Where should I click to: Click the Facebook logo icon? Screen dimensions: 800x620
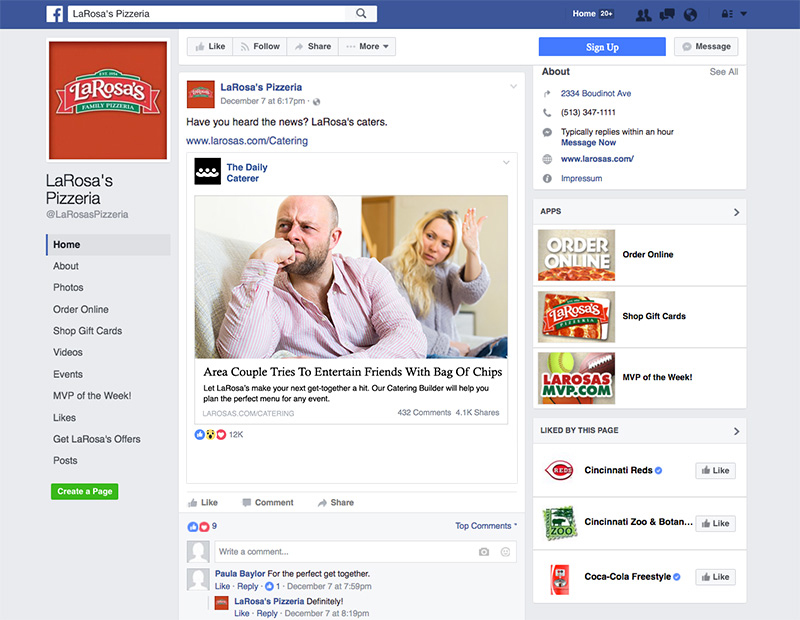click(55, 14)
